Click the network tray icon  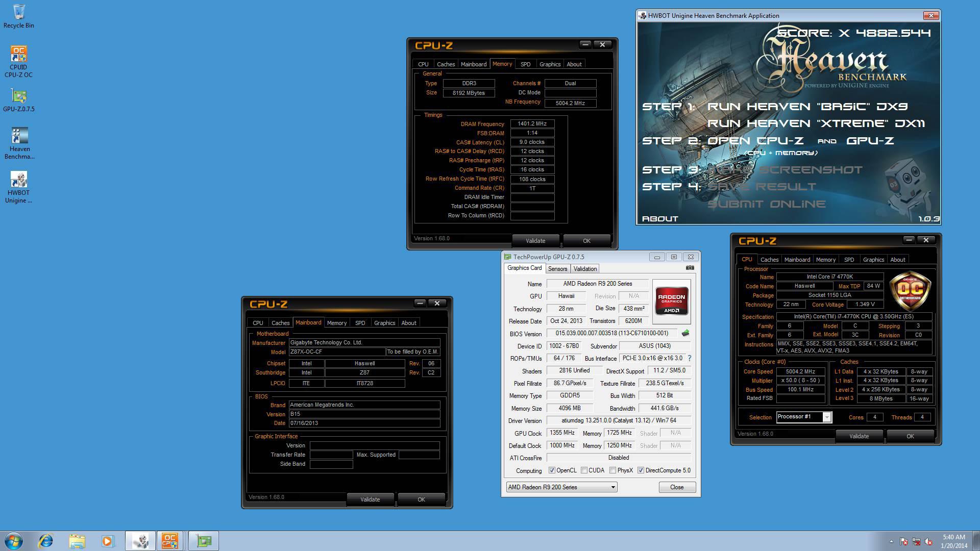tap(916, 541)
